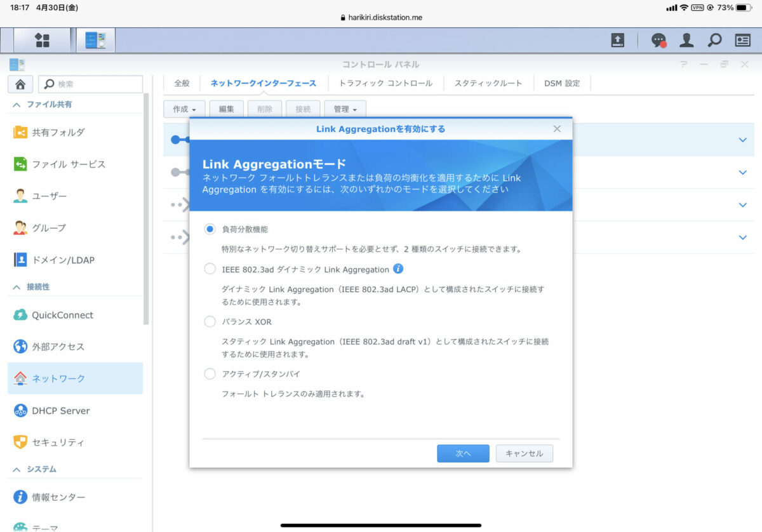
Task: Click the キャンセル button
Action: click(x=525, y=453)
